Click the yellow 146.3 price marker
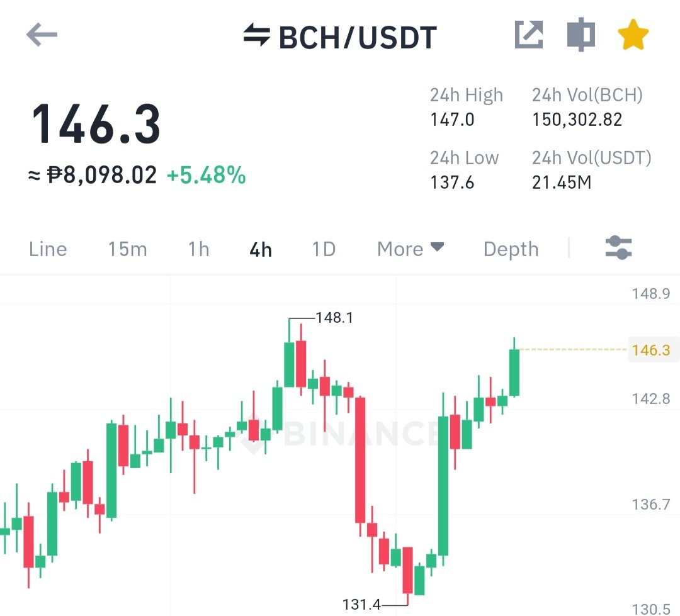The height and width of the screenshot is (616, 680). click(x=652, y=350)
